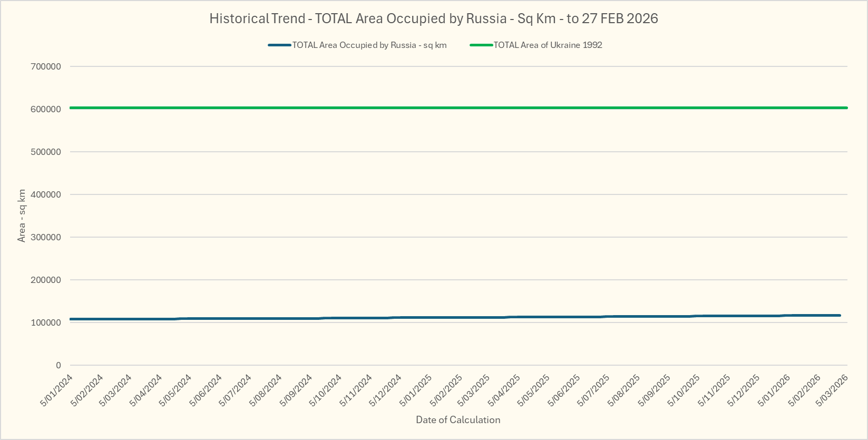Click the 200000 vertical axis label
This screenshot has height=440, width=868.
tap(46, 280)
